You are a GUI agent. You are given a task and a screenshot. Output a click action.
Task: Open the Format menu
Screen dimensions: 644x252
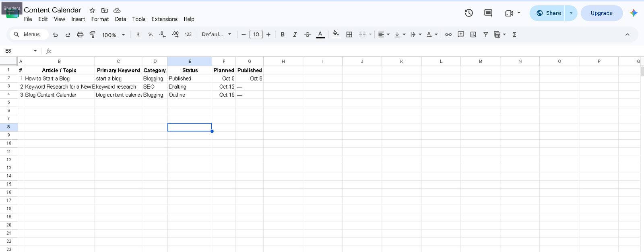coord(100,19)
